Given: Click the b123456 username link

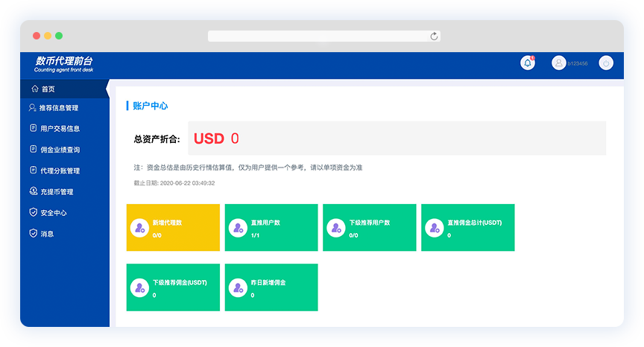Looking at the screenshot, I should (578, 64).
